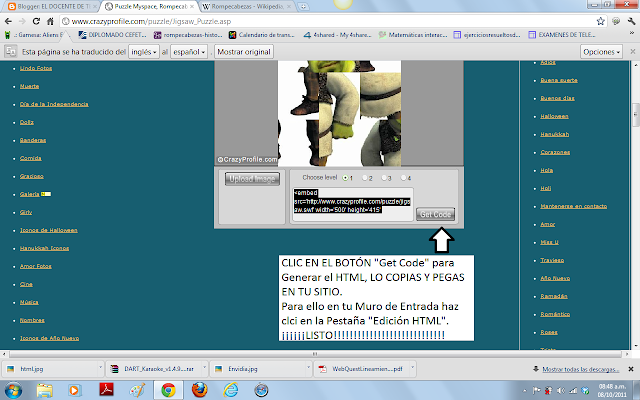Open the rompecabezas-histo bookmark

[x=188, y=35]
